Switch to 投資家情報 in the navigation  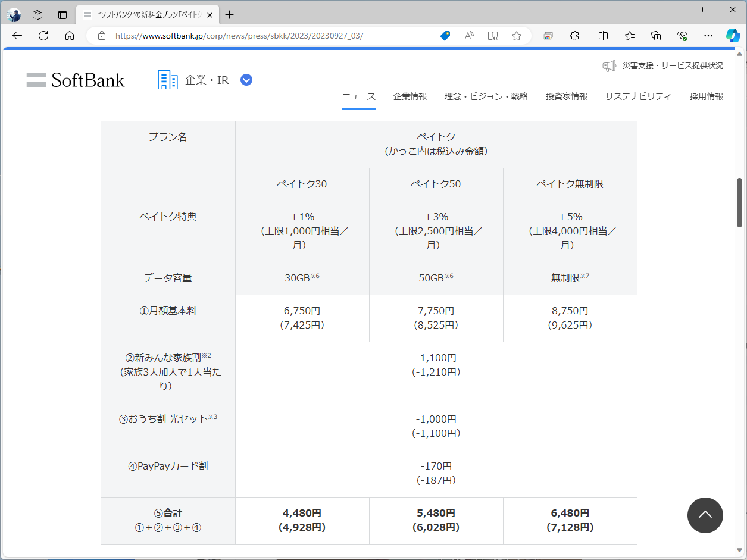pos(566,95)
